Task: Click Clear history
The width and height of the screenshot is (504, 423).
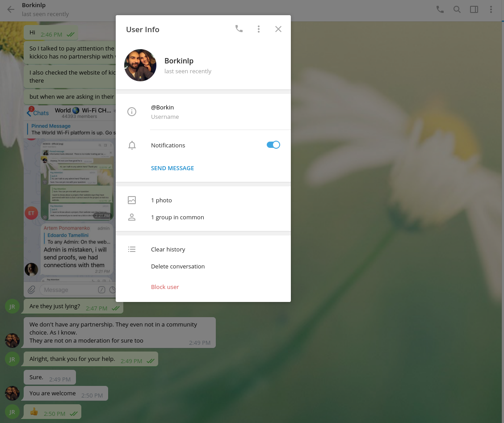Action: click(168, 249)
